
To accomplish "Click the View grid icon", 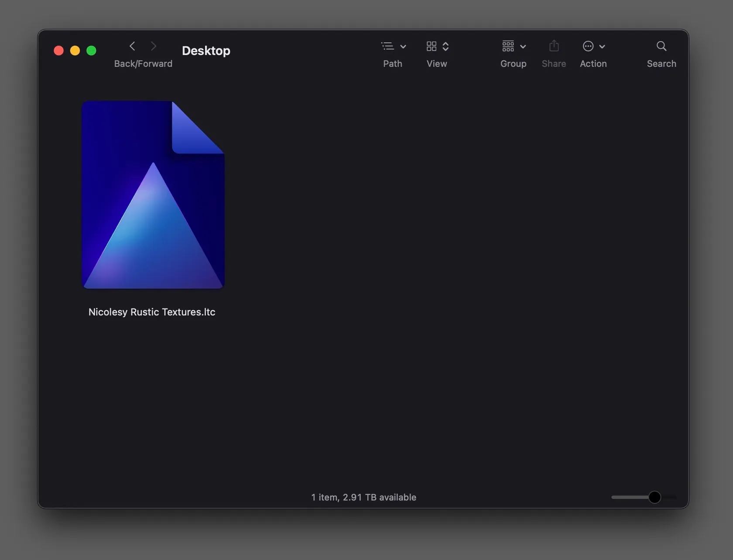I will point(432,46).
